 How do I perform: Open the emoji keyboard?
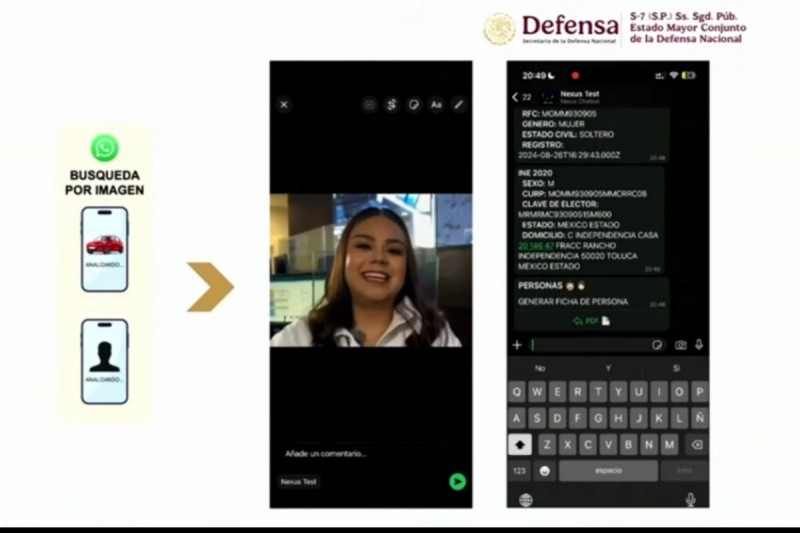tap(545, 470)
